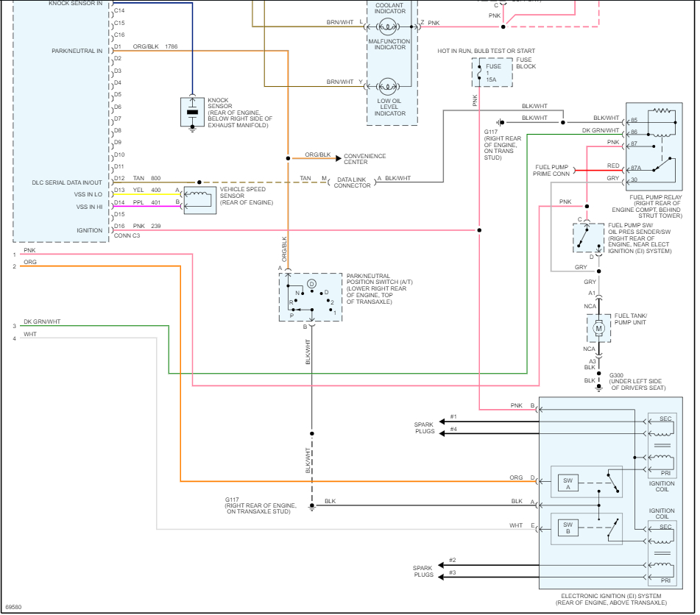The image size is (700, 615).
Task: Click the fuel pump motor M symbol
Action: [598, 327]
